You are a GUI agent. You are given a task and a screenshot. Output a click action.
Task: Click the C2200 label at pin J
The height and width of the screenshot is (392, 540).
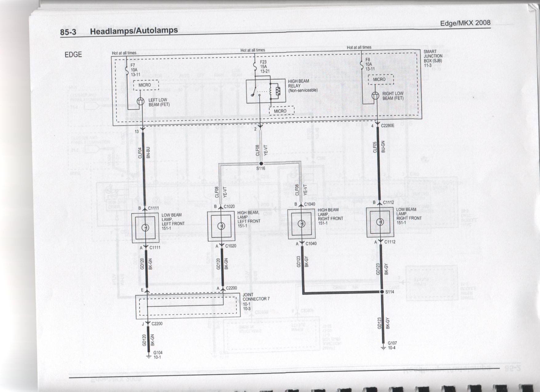pos(157,324)
